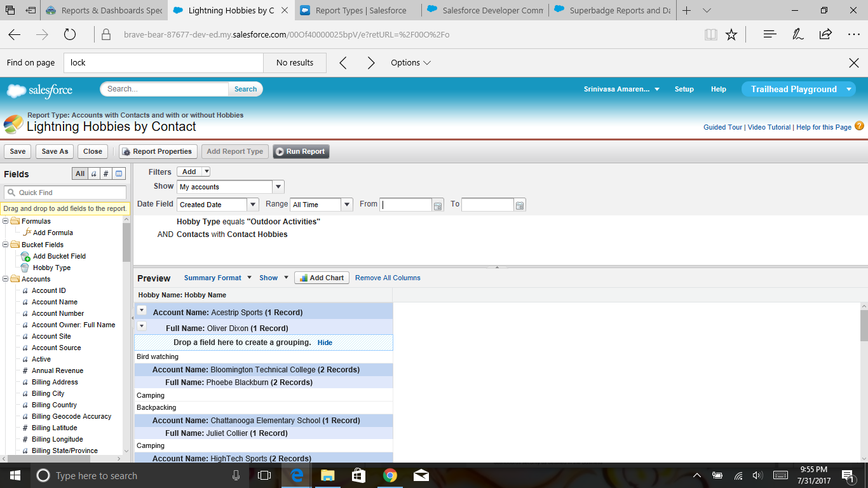Switch to Superbadge Reports tab

[x=611, y=11]
